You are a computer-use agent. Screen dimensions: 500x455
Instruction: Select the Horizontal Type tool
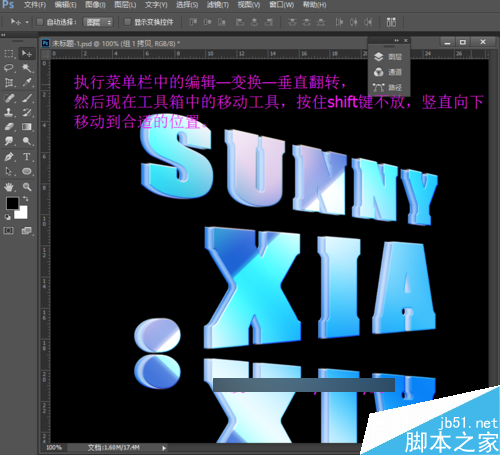pyautogui.click(x=27, y=157)
